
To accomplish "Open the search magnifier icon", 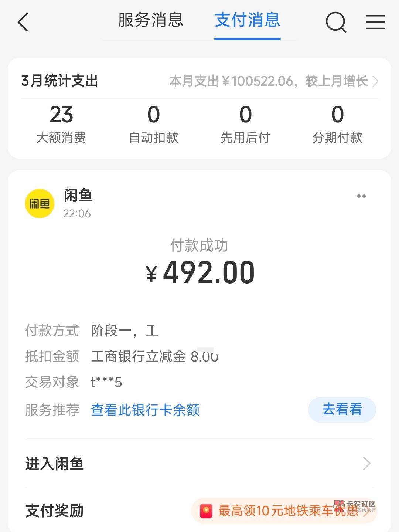I will tap(336, 22).
